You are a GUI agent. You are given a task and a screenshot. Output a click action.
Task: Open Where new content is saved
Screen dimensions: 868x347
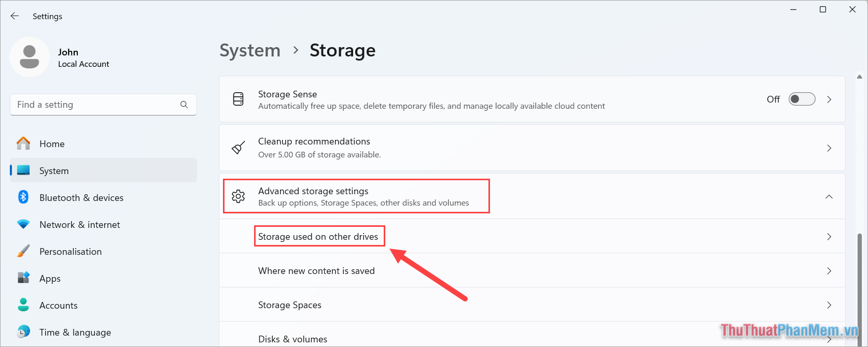pos(316,270)
